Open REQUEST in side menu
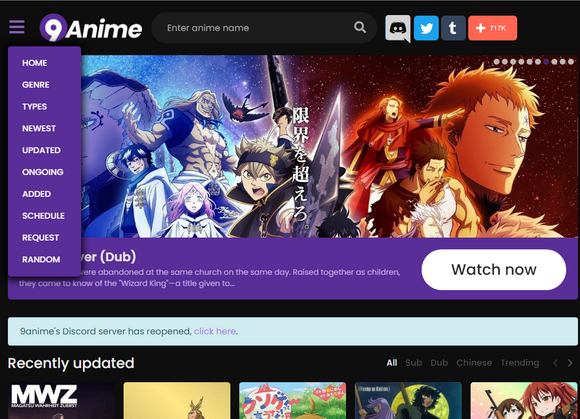The height and width of the screenshot is (419, 580). 40,237
